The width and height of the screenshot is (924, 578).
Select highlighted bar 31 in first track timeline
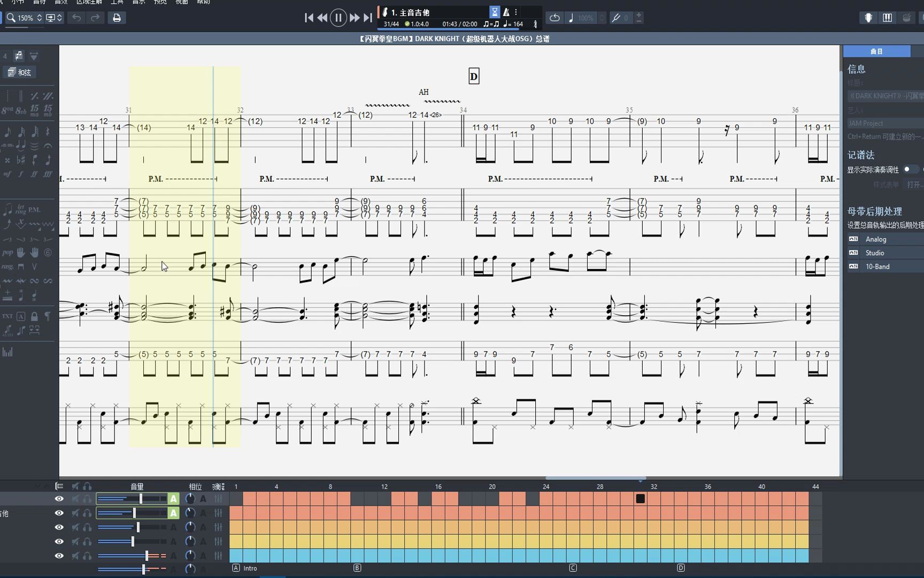(x=640, y=499)
